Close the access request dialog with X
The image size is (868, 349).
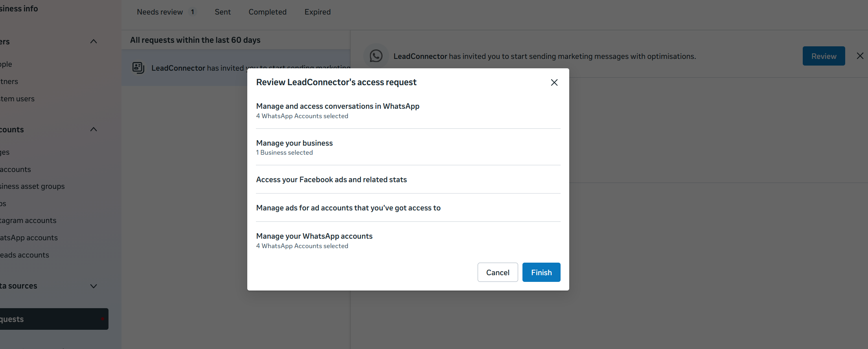(x=554, y=82)
